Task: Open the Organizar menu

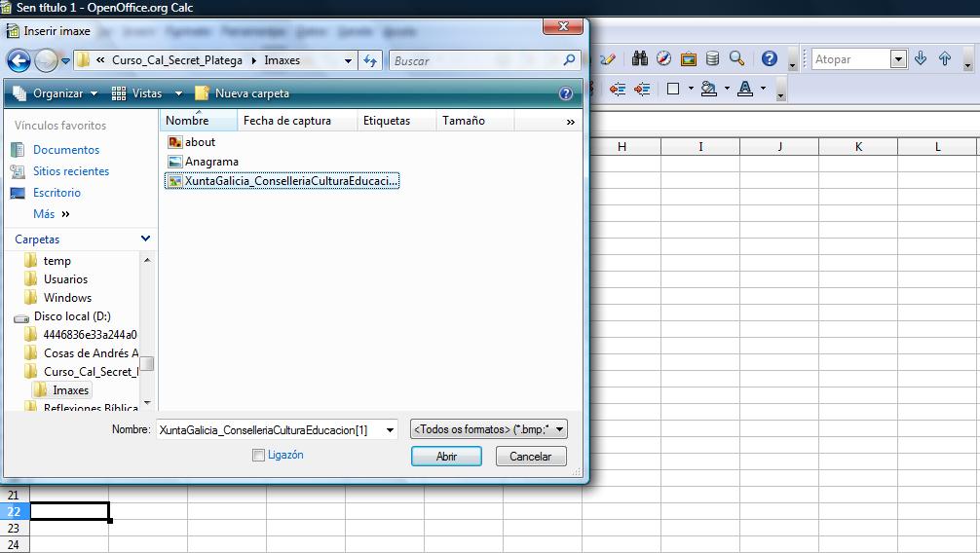Action: click(57, 93)
